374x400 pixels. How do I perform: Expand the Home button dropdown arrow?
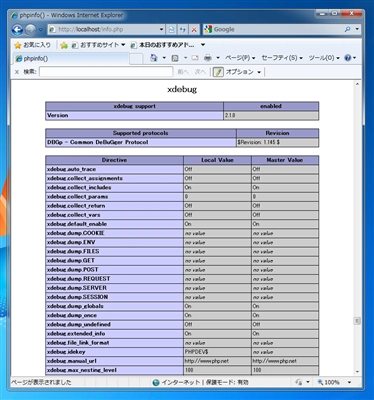(x=164, y=58)
